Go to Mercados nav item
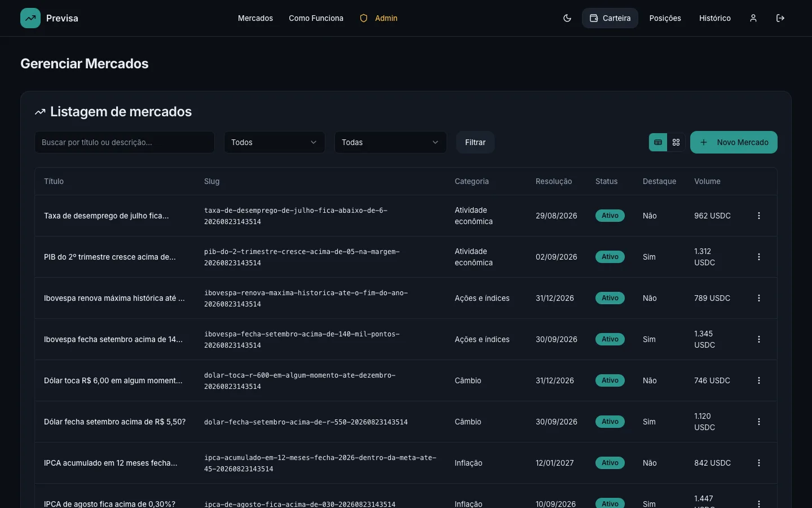812x508 pixels. (x=255, y=18)
